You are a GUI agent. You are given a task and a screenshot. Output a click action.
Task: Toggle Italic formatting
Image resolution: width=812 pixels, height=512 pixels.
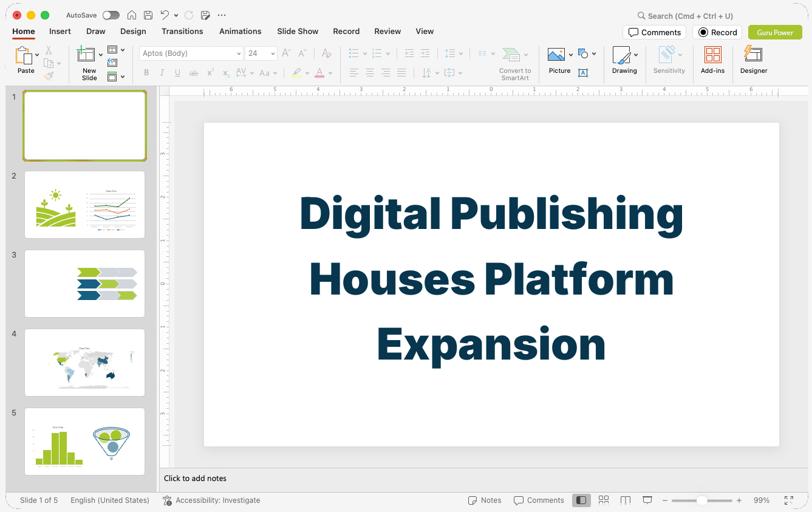pos(162,73)
